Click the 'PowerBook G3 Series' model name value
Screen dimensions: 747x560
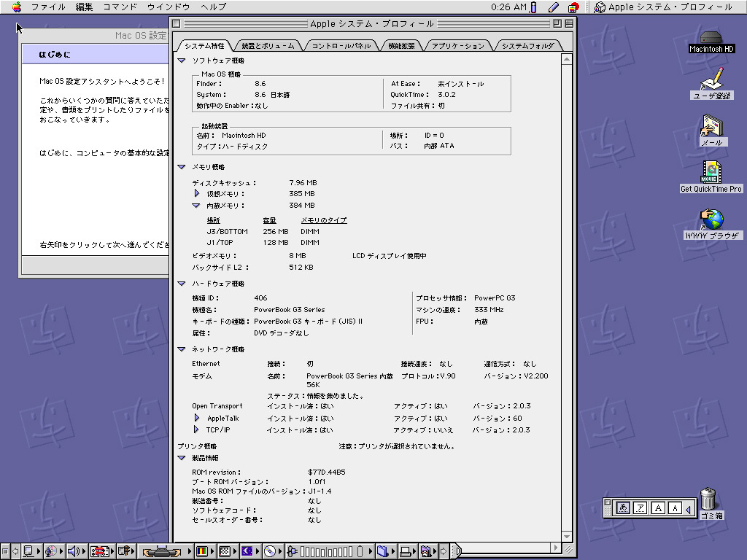click(x=289, y=309)
